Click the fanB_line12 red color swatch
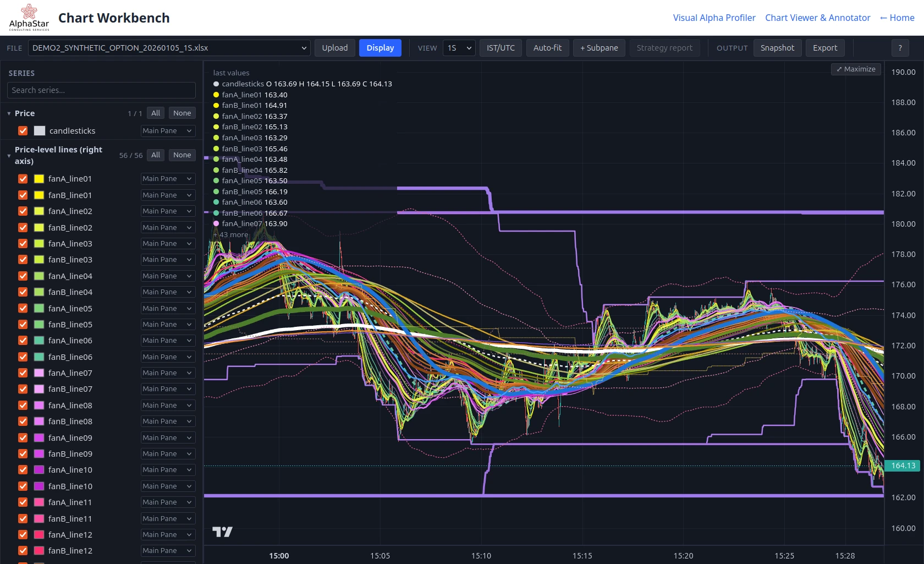Screen dimensions: 924x564 point(39,551)
